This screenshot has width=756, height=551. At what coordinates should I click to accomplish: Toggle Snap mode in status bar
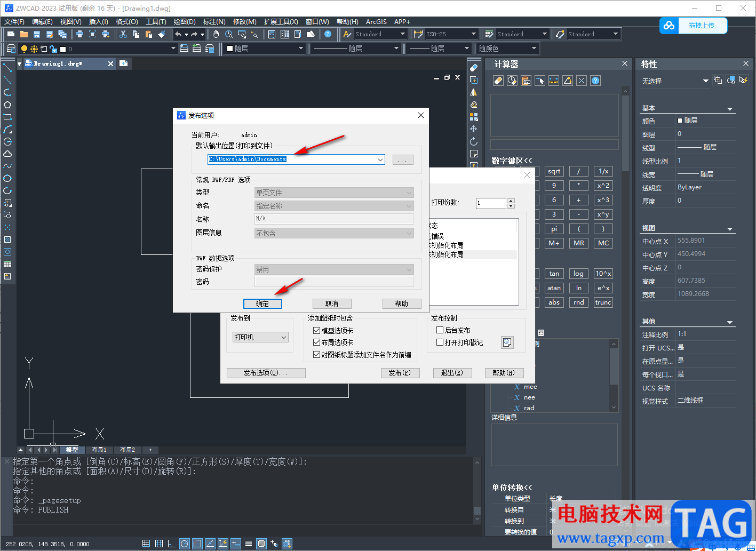pyautogui.click(x=146, y=544)
